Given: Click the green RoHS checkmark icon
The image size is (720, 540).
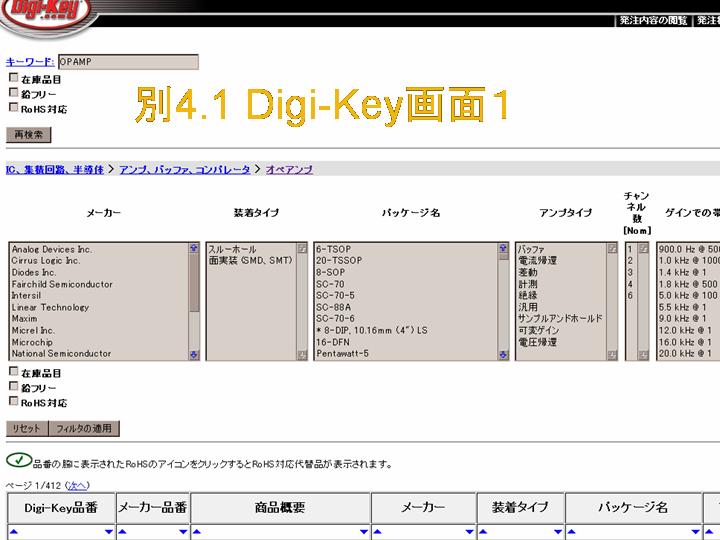Looking at the screenshot, I should click(x=19, y=460).
